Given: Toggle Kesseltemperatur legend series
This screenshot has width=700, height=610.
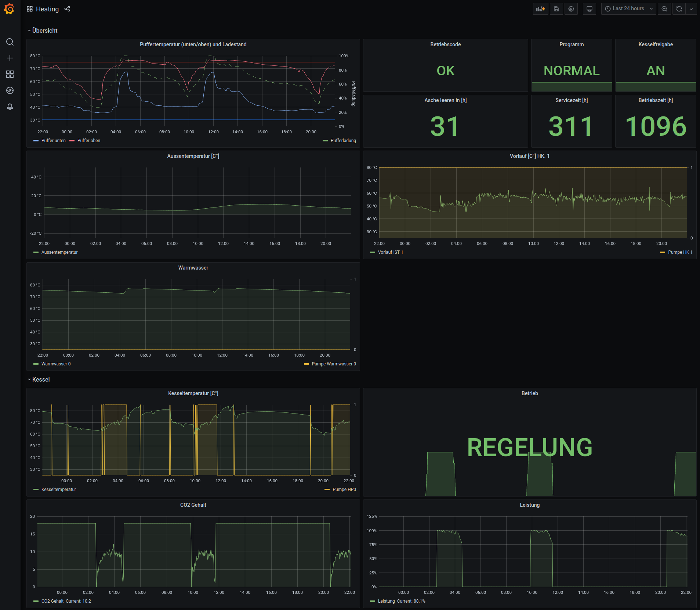Looking at the screenshot, I should pos(59,490).
